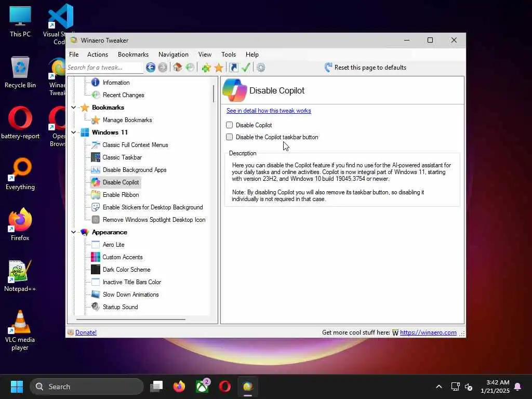Select the Windows 11 category heading
532x399 pixels.
(x=110, y=132)
